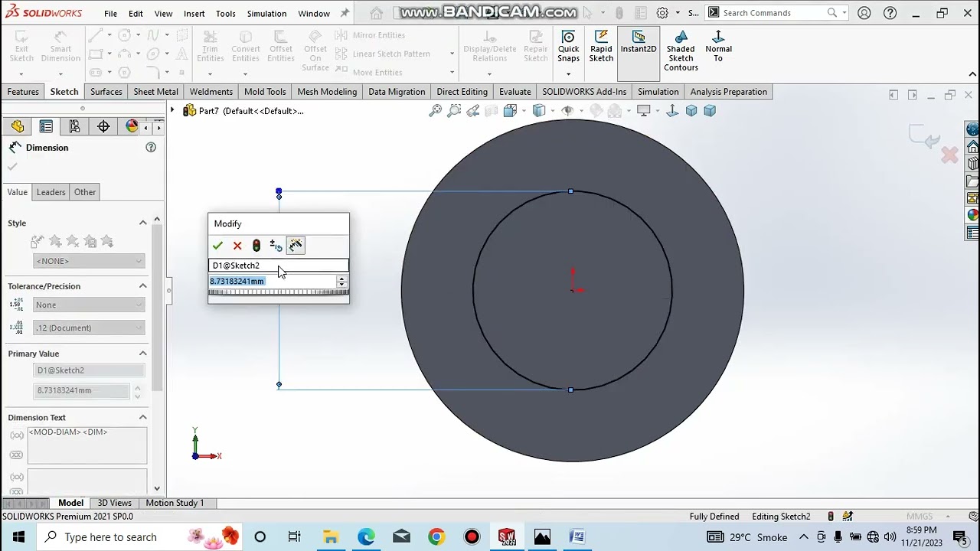Viewport: 980px width, 551px height.
Task: Open the Tools menu
Action: click(225, 13)
